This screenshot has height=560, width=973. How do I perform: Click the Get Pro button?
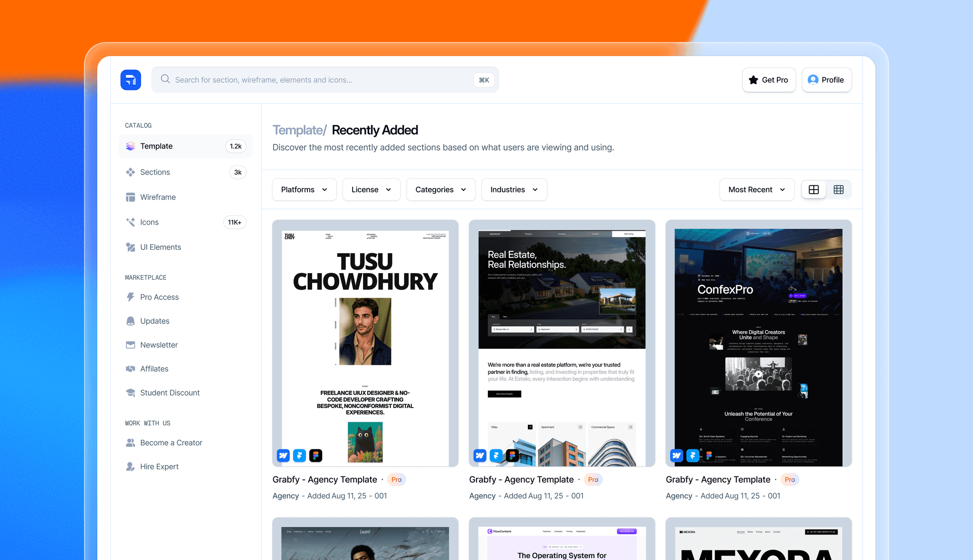point(769,80)
